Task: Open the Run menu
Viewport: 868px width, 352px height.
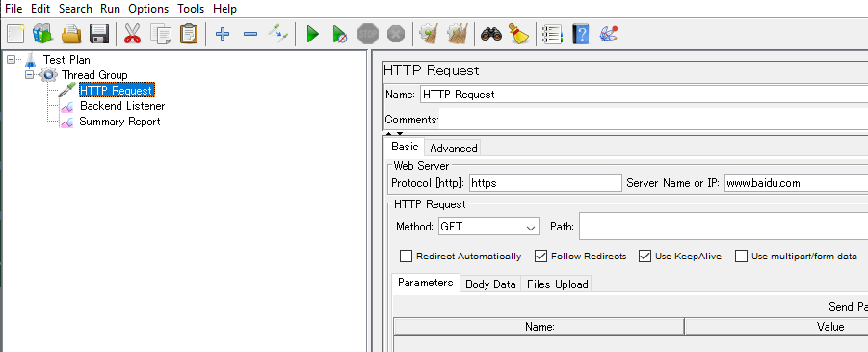Action: [110, 9]
